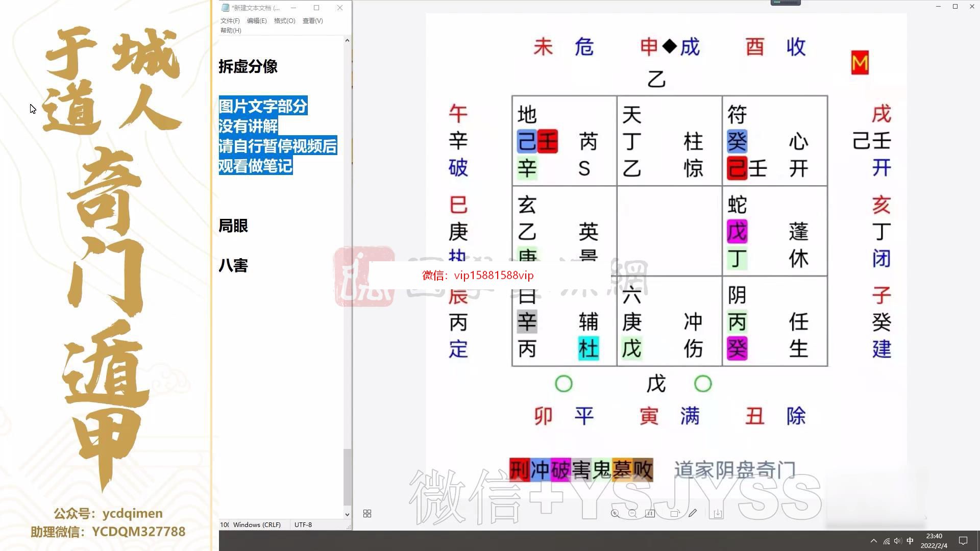The image size is (980, 551).
Task: Click the line 请自行暂停视频后
Action: click(x=278, y=146)
